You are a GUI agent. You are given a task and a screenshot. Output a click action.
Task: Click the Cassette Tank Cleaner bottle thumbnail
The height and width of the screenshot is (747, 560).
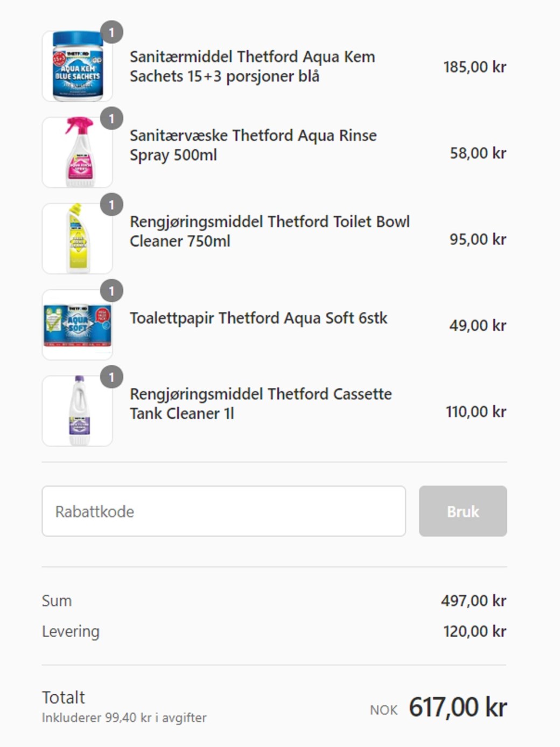(x=77, y=411)
